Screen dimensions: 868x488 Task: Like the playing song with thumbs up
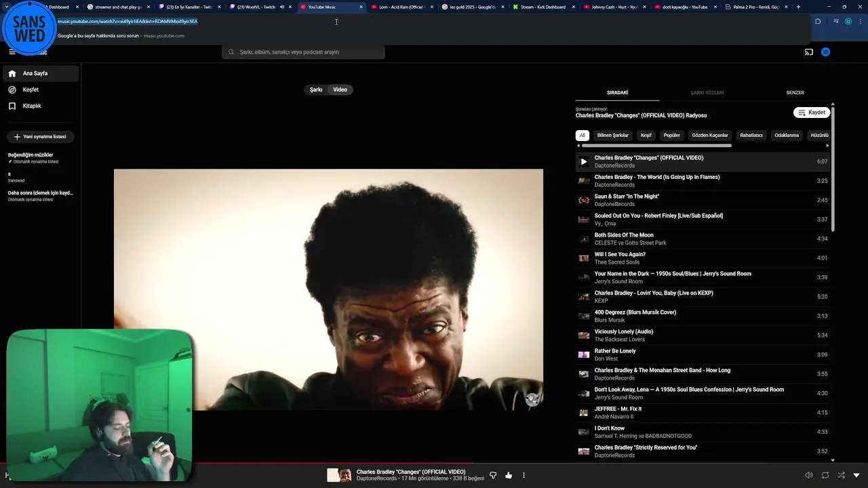coord(509,475)
